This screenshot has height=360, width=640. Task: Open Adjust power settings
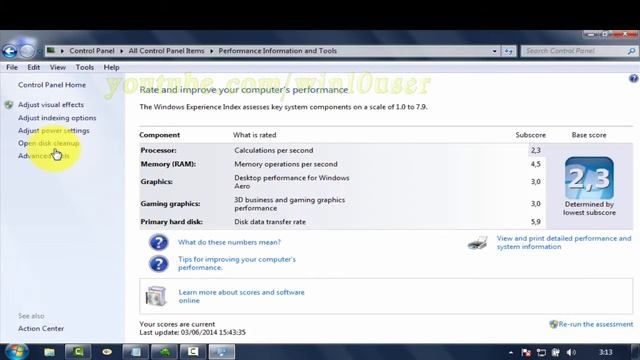pos(53,131)
